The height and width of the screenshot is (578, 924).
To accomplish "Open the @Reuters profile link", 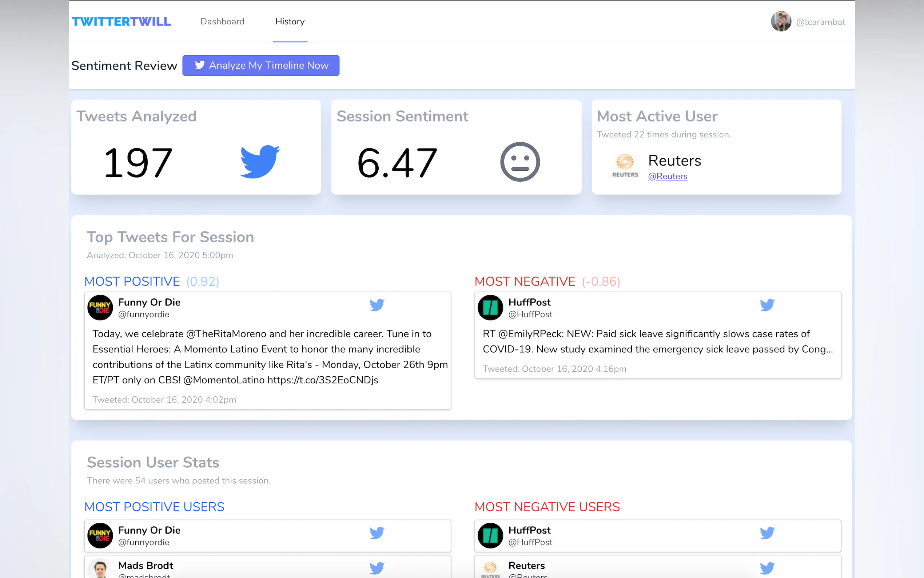I will (667, 176).
